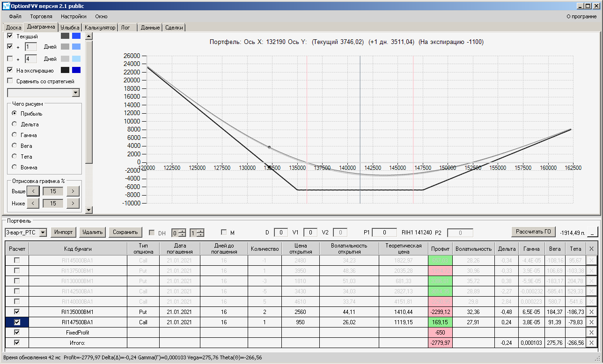The height and width of the screenshot is (364, 603).
Task: Click the Profit cell showing -2299,12
Action: click(441, 312)
